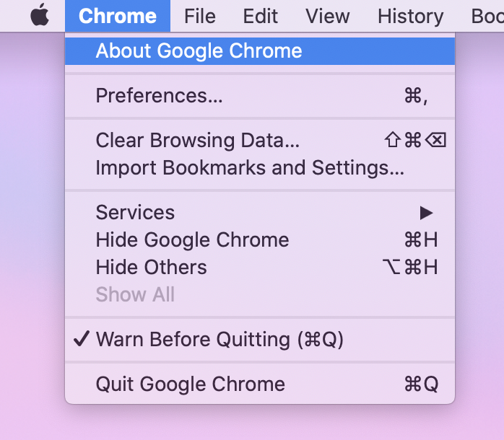Click the greyed-out Show All item

coord(135,295)
